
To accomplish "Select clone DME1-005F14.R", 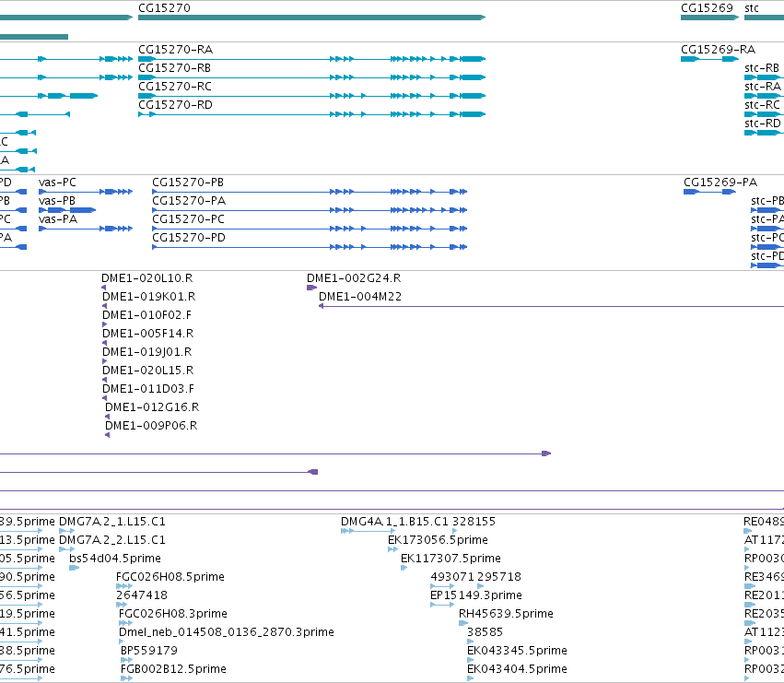I will (x=148, y=334).
